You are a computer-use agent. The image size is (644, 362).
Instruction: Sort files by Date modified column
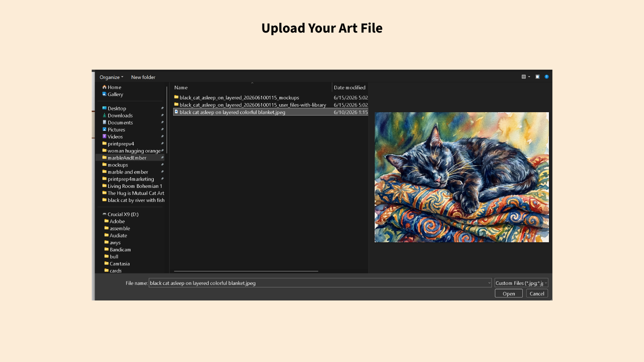[349, 87]
